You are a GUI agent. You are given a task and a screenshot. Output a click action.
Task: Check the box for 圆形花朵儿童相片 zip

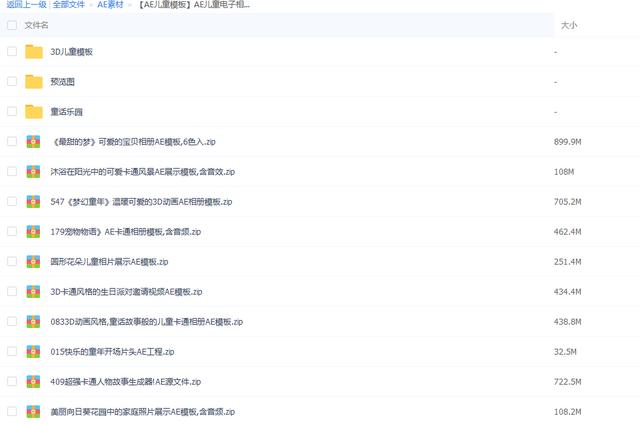coord(12,261)
